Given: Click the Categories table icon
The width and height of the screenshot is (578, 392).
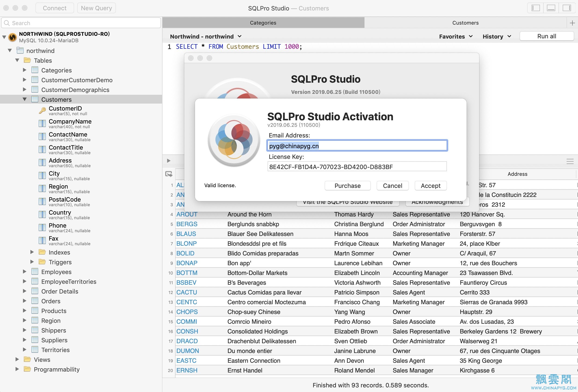Looking at the screenshot, I should pos(35,70).
